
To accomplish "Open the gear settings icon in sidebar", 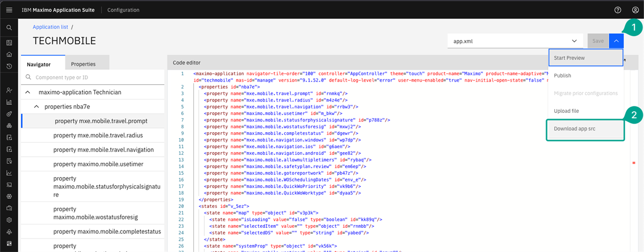I will click(9, 220).
